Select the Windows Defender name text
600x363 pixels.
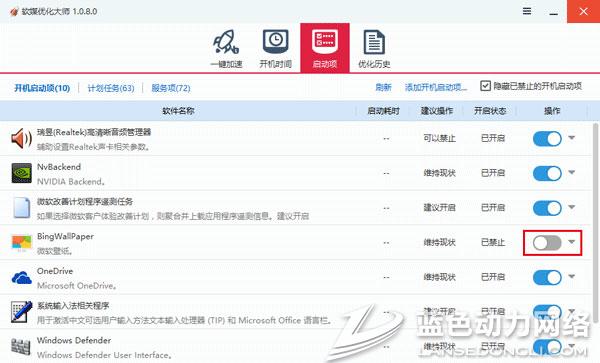(x=74, y=340)
